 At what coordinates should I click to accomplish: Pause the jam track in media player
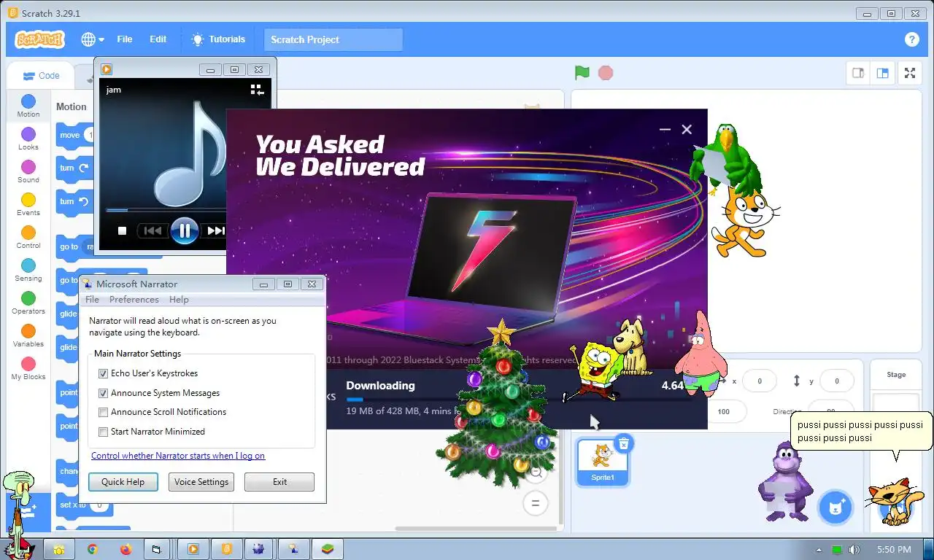point(185,231)
